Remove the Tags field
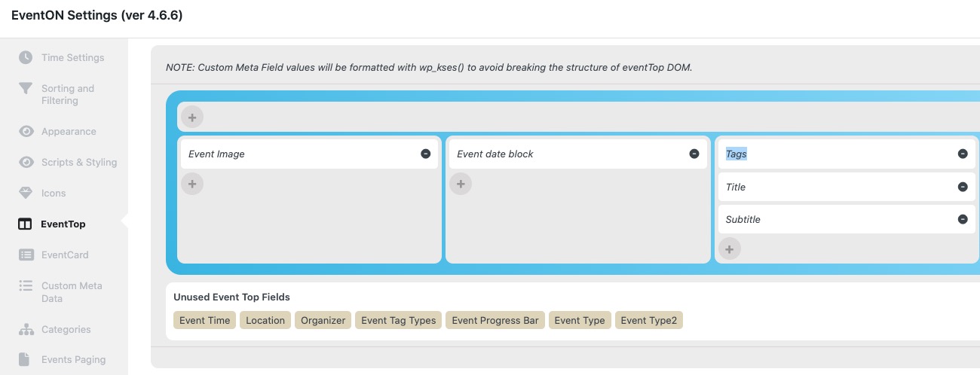The image size is (980, 375). tap(963, 154)
